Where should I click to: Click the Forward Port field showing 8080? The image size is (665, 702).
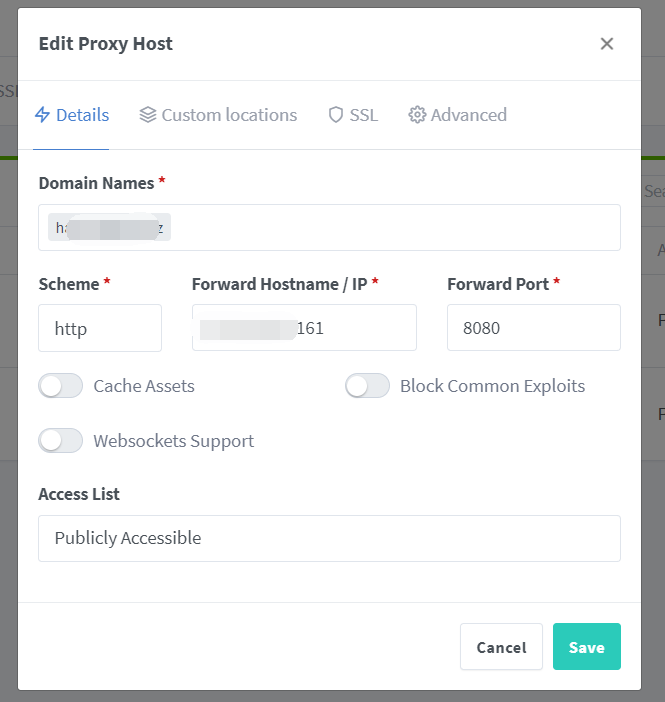click(533, 328)
